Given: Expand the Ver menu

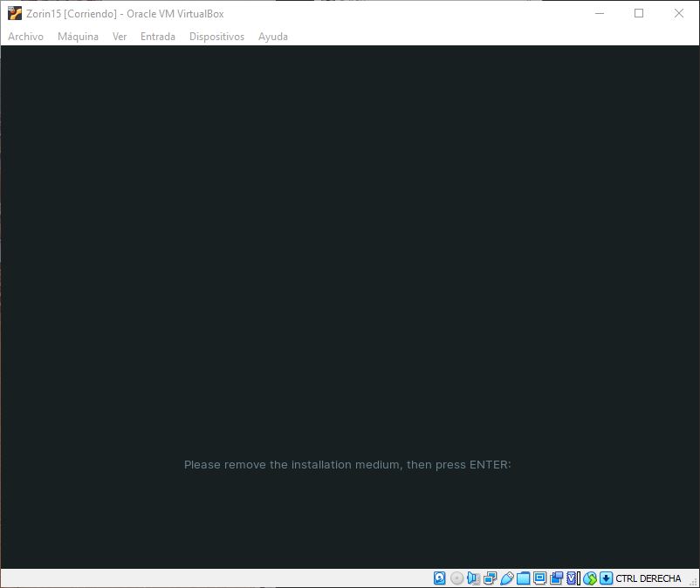Looking at the screenshot, I should 120,37.
